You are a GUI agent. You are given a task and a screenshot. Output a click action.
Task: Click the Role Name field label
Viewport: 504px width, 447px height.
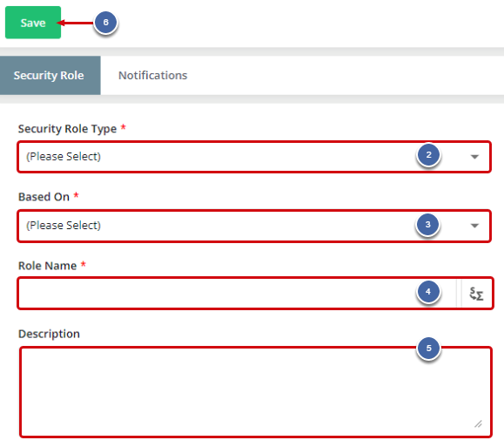pyautogui.click(x=47, y=266)
